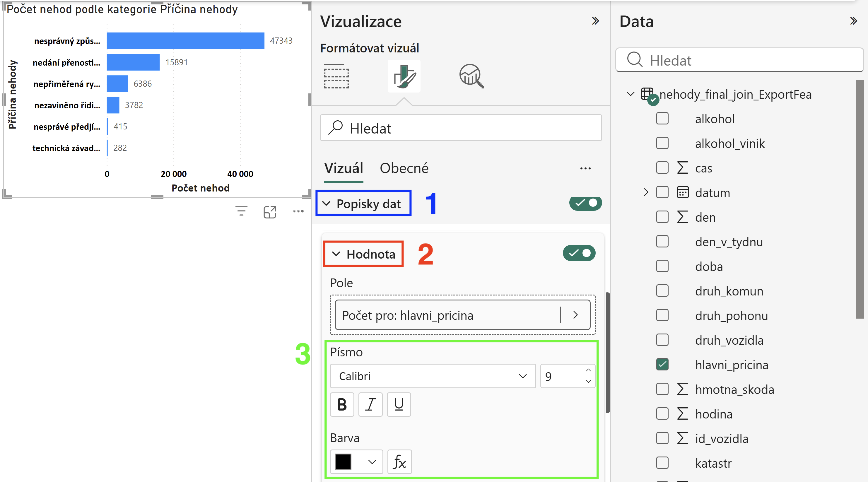The width and height of the screenshot is (868, 482).
Task: Check the druh_vozidla field checkbox
Action: pyautogui.click(x=662, y=340)
